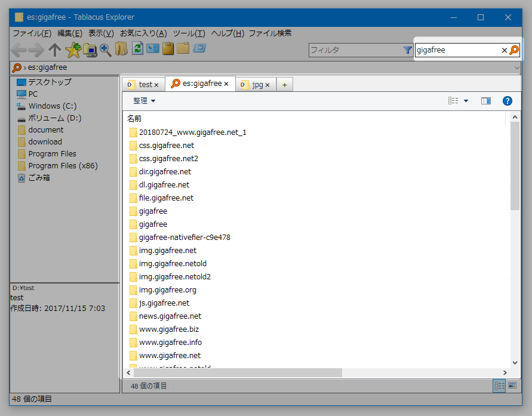Click the blue window run icon

[199, 48]
